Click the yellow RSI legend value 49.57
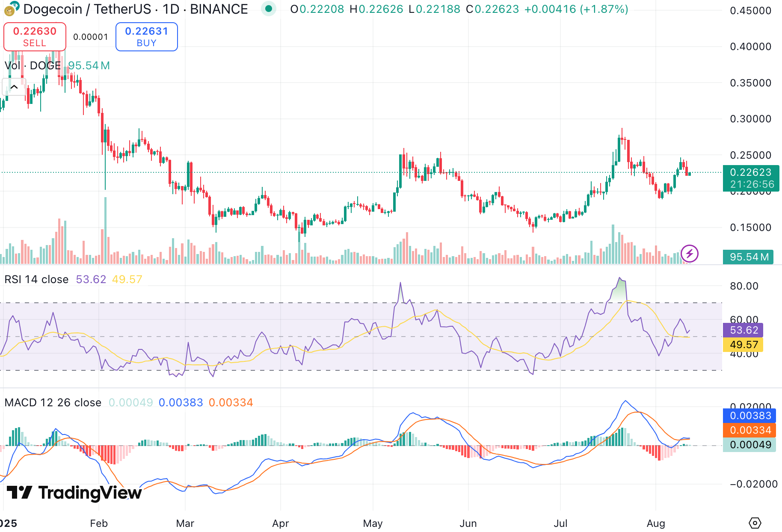This screenshot has height=532, width=782. 127,279
